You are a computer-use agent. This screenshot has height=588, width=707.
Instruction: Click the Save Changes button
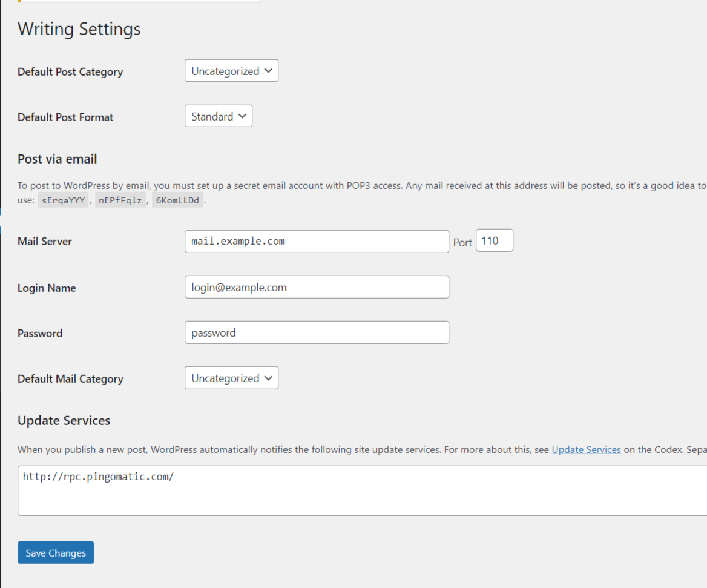(x=56, y=553)
